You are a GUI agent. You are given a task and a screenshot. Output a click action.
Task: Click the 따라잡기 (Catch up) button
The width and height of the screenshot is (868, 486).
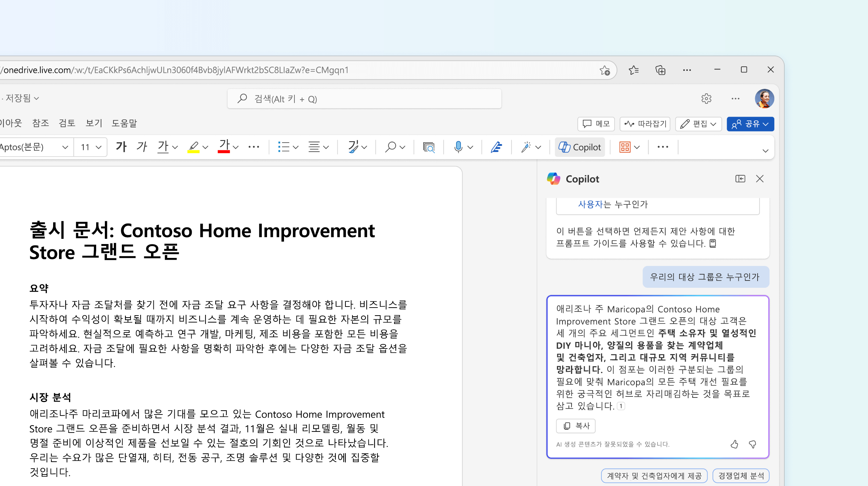645,124
